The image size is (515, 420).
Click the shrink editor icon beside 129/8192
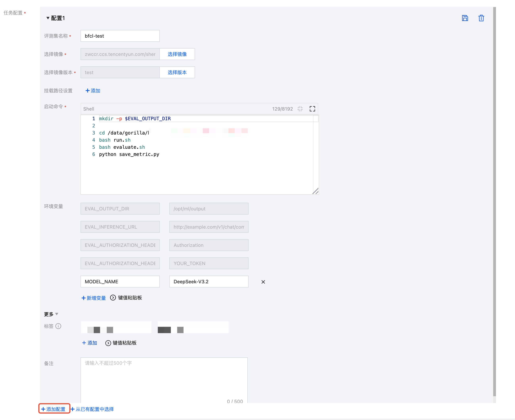(300, 109)
